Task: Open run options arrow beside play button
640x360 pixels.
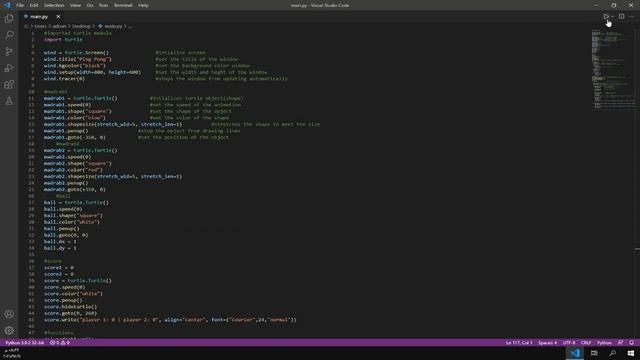Action: (612, 16)
